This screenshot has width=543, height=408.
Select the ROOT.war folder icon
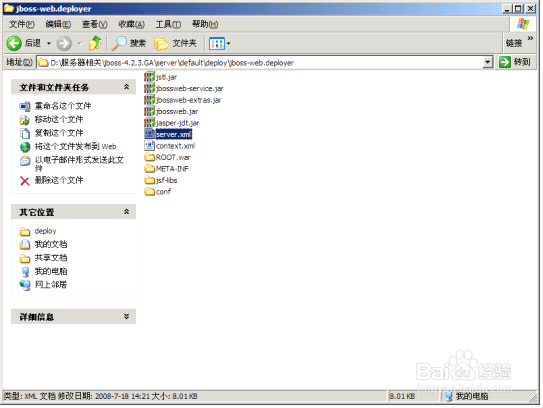pyautogui.click(x=150, y=157)
